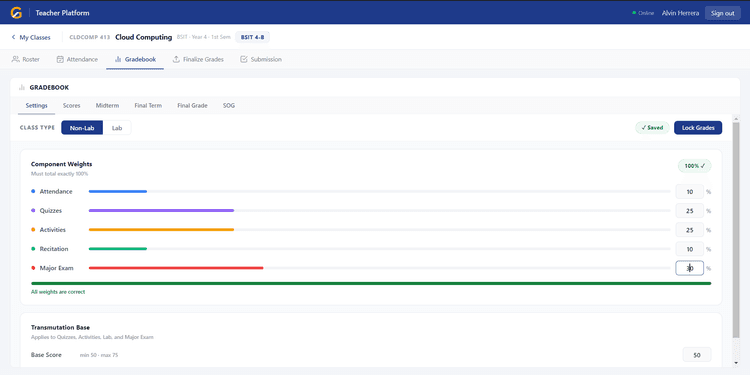750x375 pixels.
Task: Click the 'min 50 - max 75' hint
Action: [x=100, y=355]
